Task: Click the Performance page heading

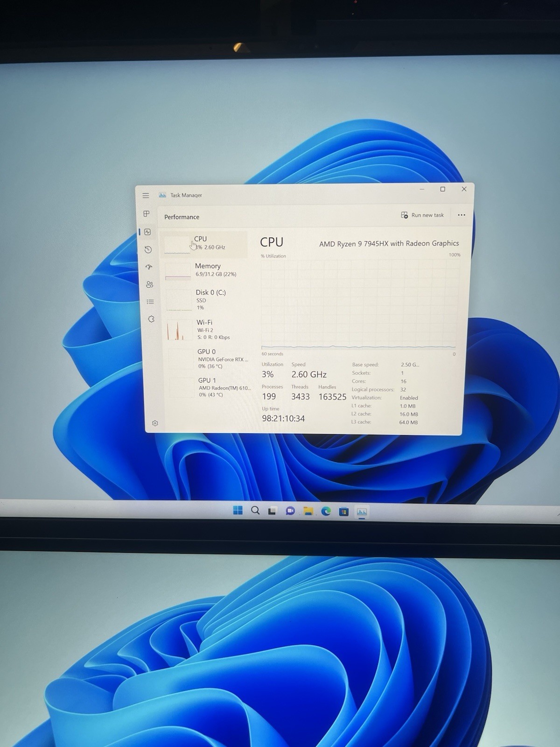Action: (182, 217)
